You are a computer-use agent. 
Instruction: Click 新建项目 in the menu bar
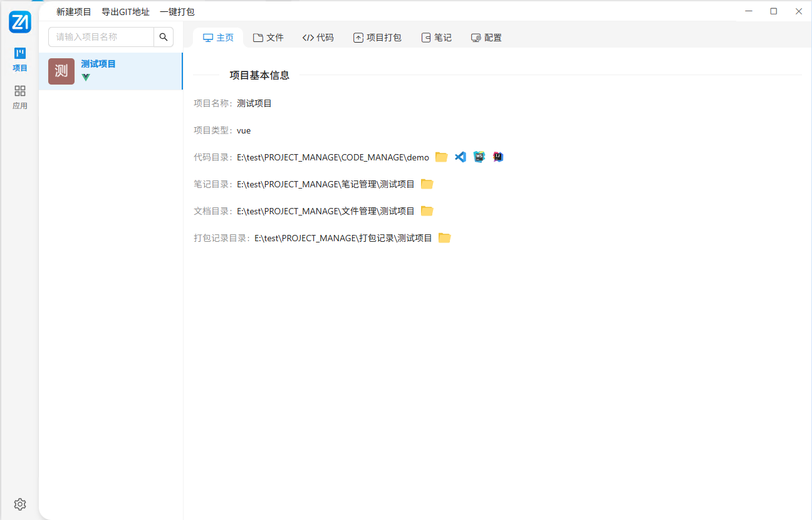click(x=74, y=11)
